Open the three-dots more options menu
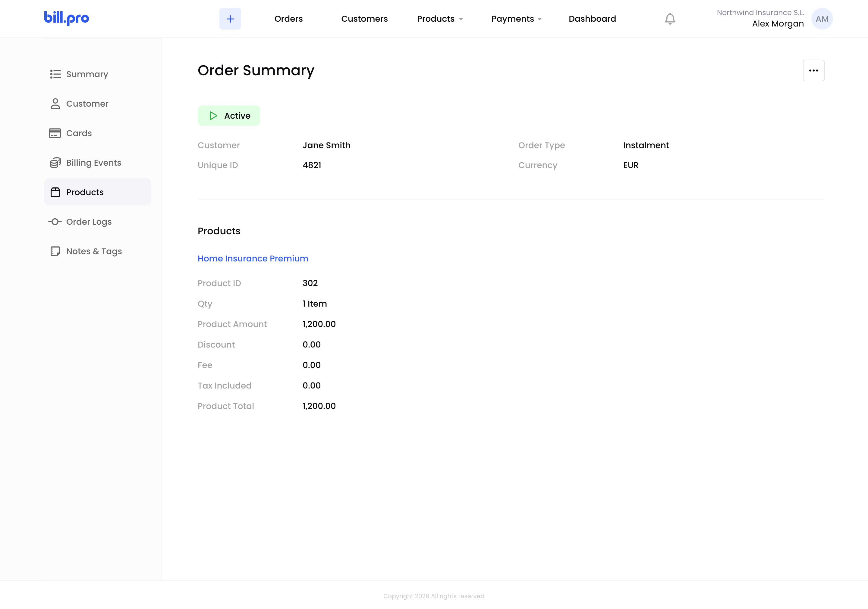The width and height of the screenshot is (868, 609). [813, 70]
